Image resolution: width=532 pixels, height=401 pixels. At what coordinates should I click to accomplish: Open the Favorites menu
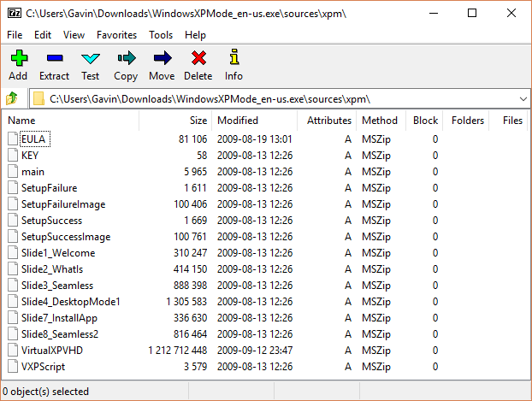coord(116,35)
